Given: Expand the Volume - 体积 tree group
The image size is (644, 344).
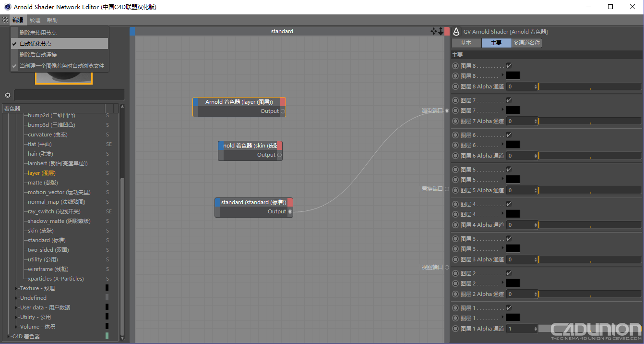Looking at the screenshot, I should point(17,327).
